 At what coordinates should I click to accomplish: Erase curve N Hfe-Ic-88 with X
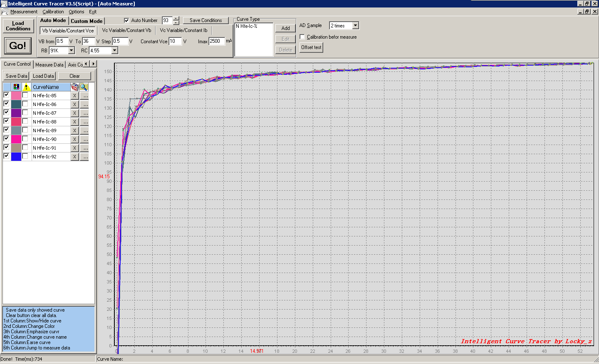(x=74, y=122)
